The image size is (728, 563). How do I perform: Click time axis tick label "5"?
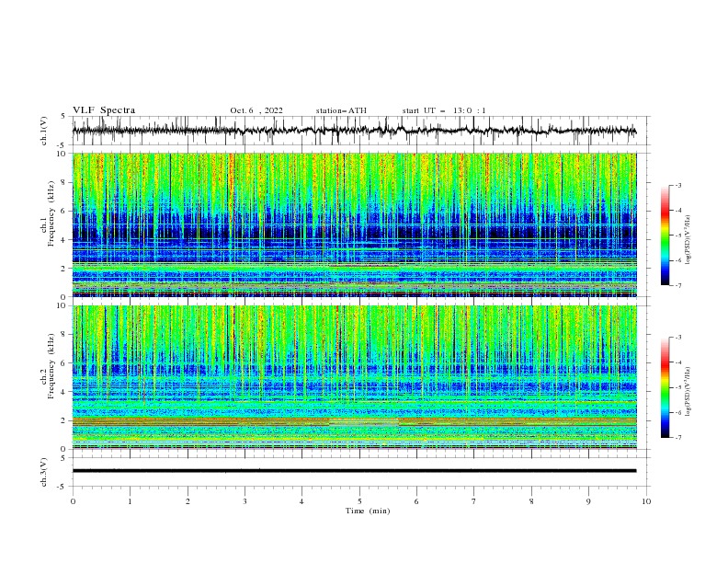click(x=359, y=501)
